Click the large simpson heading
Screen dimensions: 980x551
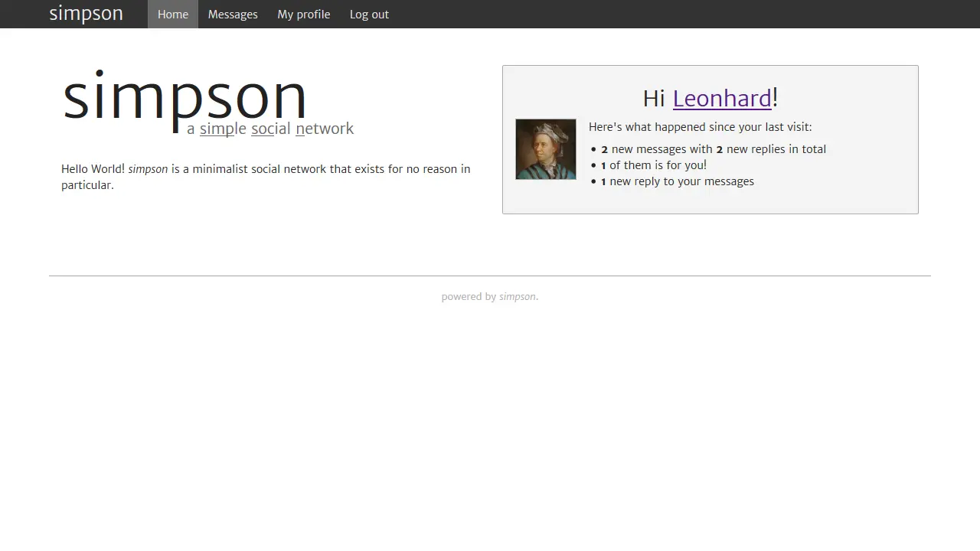184,98
